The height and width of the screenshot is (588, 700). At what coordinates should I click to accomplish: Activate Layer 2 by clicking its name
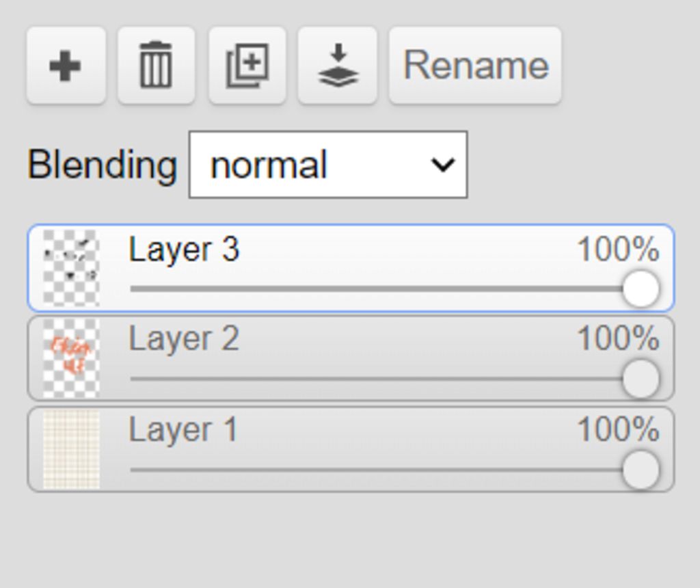pyautogui.click(x=184, y=339)
